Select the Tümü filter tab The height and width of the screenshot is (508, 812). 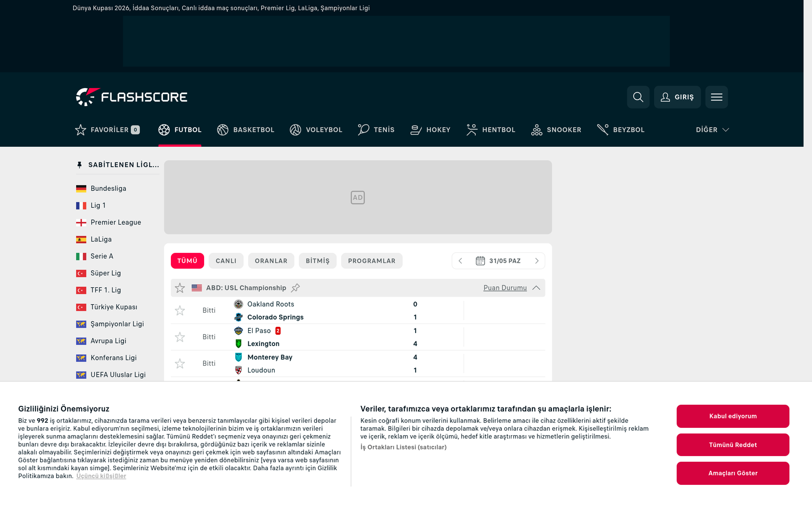[187, 261]
